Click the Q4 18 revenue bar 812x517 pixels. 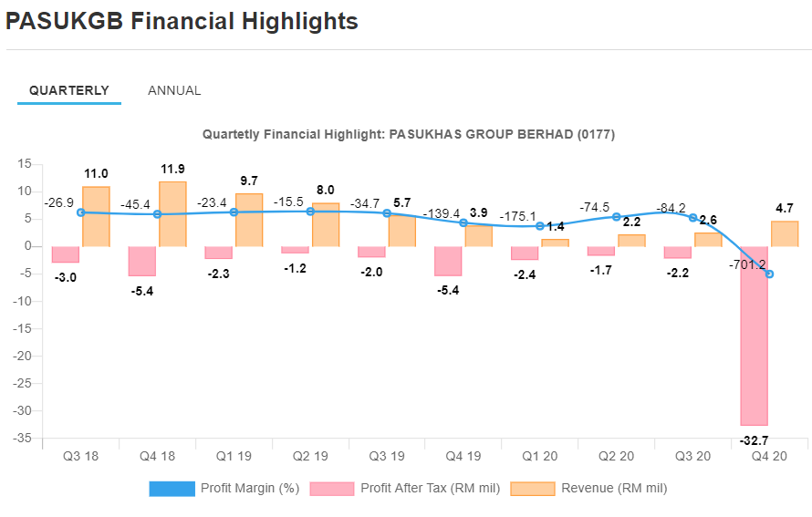pos(172,214)
